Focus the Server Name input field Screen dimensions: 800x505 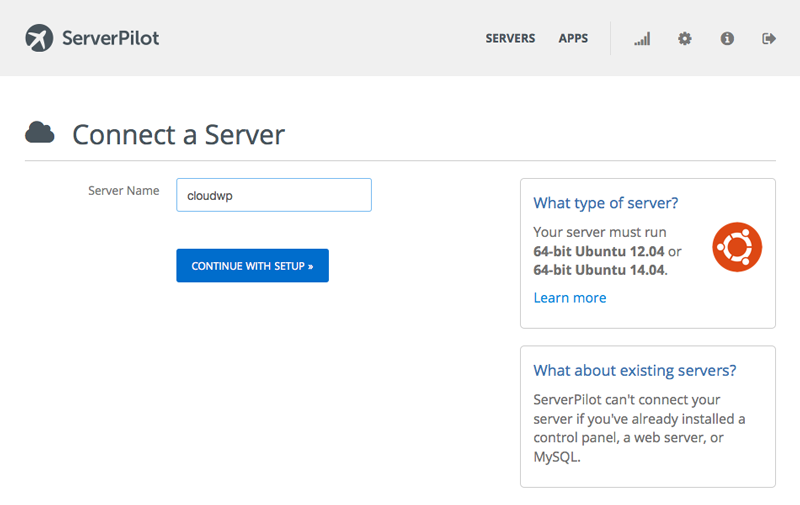[x=274, y=195]
